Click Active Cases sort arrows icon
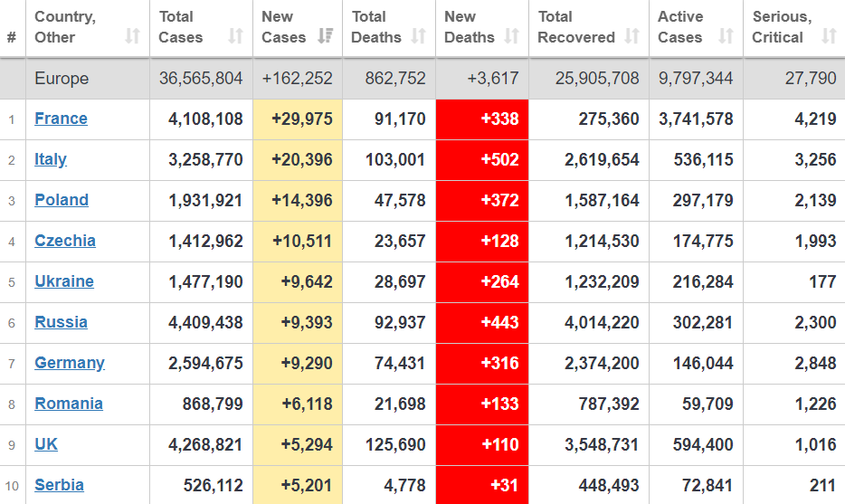Screen dimensions: 845x504 tap(726, 37)
